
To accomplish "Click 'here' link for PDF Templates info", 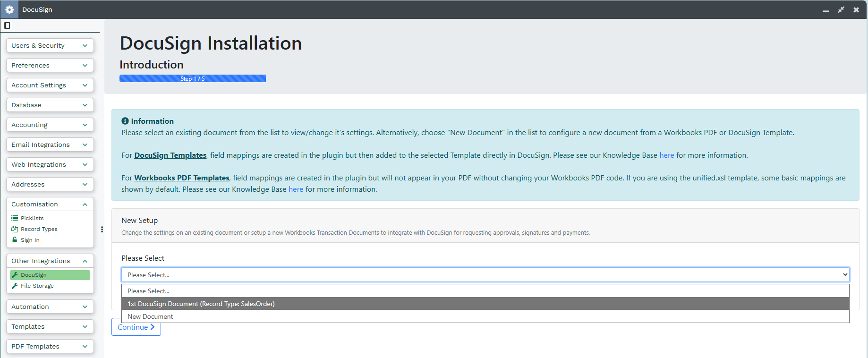I will (296, 189).
